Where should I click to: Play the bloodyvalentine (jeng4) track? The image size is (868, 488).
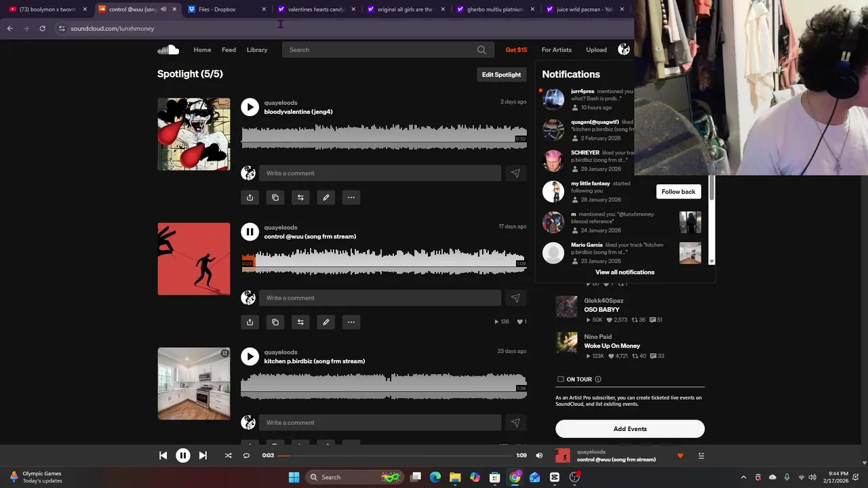click(x=250, y=107)
